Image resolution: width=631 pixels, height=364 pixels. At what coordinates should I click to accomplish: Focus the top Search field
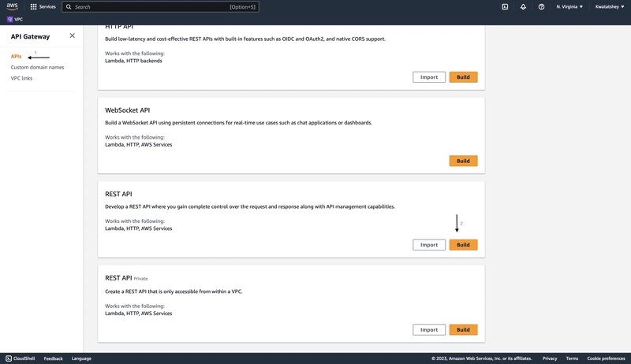click(x=160, y=7)
